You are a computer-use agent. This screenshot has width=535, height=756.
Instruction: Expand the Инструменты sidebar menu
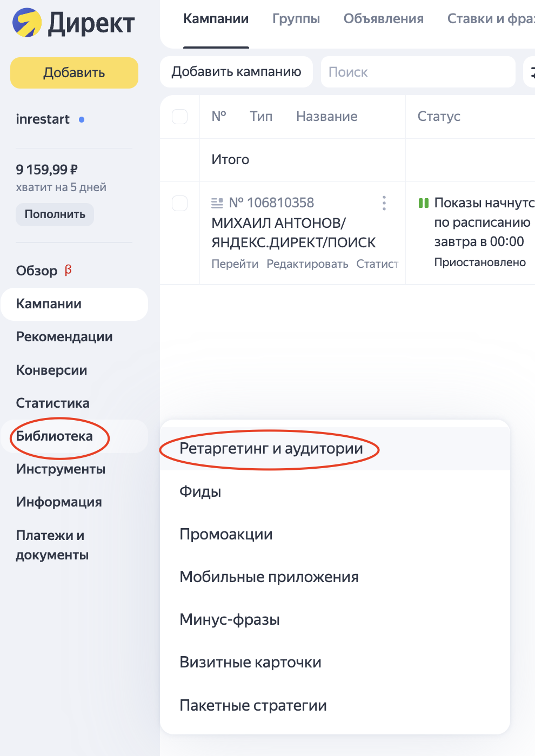[x=61, y=469]
